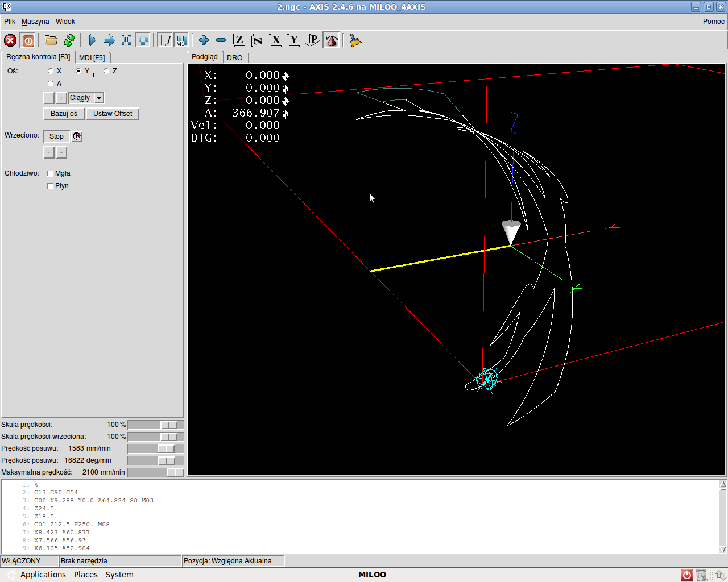The image size is (728, 582).
Task: Clear live plot with the brush icon
Action: pyautogui.click(x=355, y=40)
